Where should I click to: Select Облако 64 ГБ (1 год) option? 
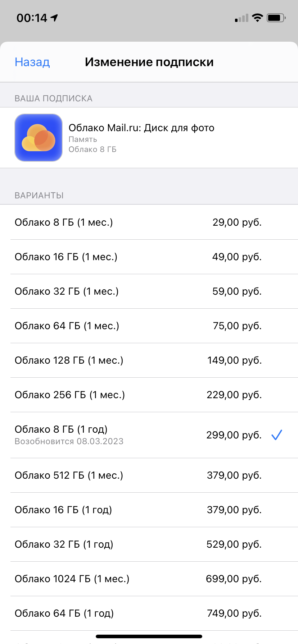click(x=149, y=613)
